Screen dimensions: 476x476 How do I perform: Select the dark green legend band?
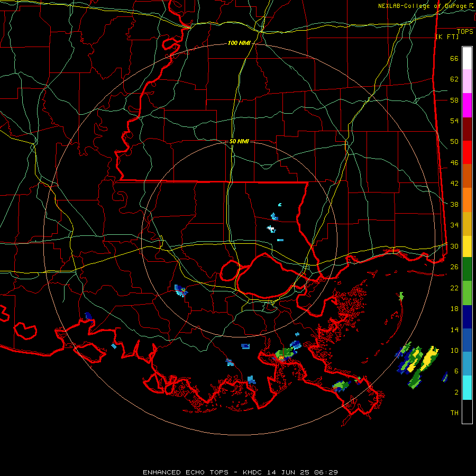pos(467,269)
